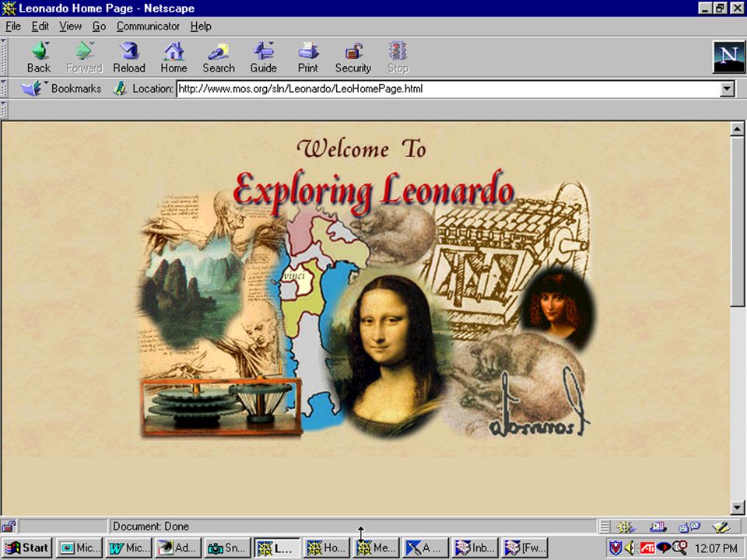Open Discussions from the component bar
747x560 pixels.
(689, 527)
